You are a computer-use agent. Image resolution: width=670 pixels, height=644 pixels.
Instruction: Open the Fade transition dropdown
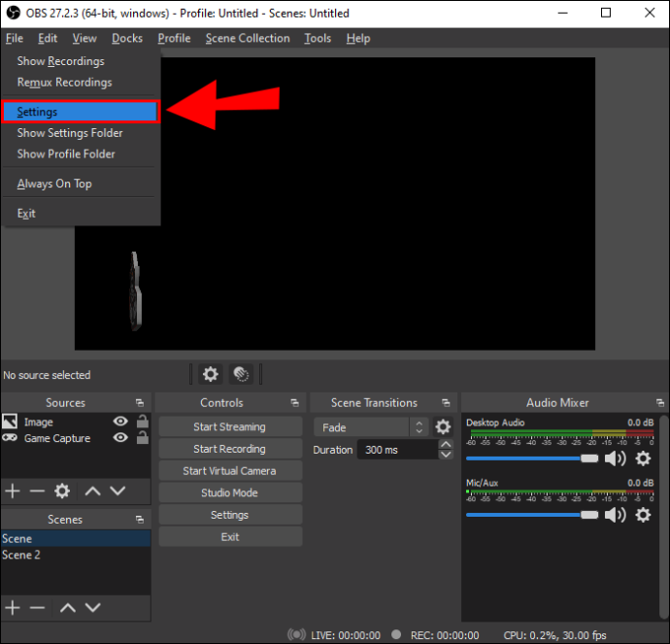[371, 427]
